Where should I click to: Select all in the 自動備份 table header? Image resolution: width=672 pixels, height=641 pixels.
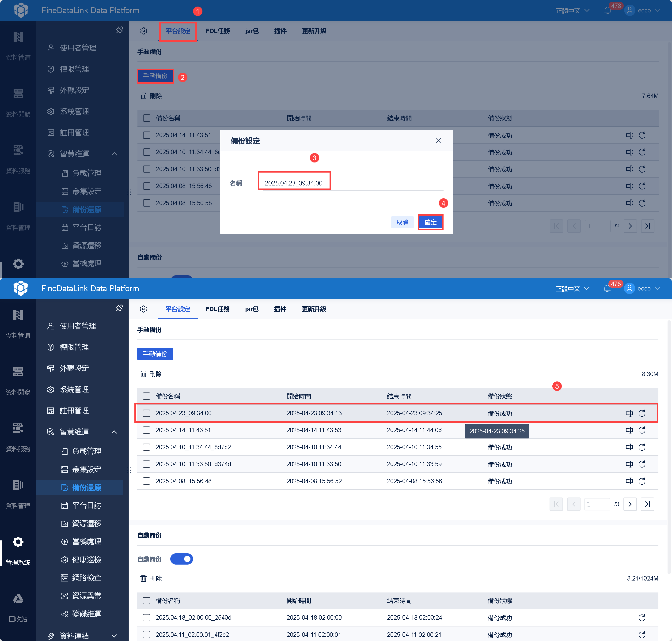pyautogui.click(x=147, y=601)
